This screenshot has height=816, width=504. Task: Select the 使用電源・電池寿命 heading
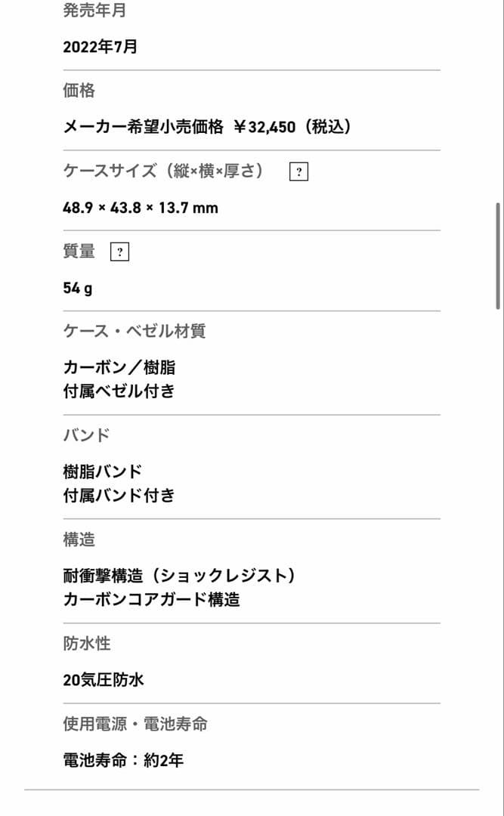click(135, 724)
